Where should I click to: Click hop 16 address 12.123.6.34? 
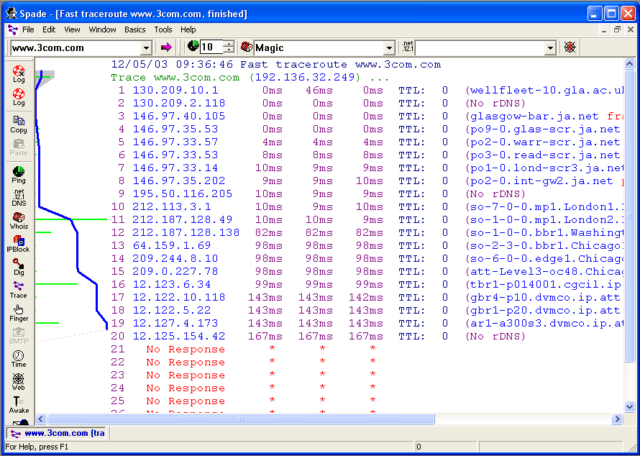point(172,285)
